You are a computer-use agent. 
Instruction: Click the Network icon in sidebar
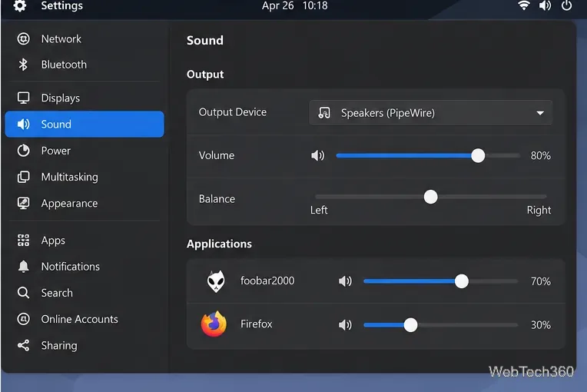tap(23, 38)
